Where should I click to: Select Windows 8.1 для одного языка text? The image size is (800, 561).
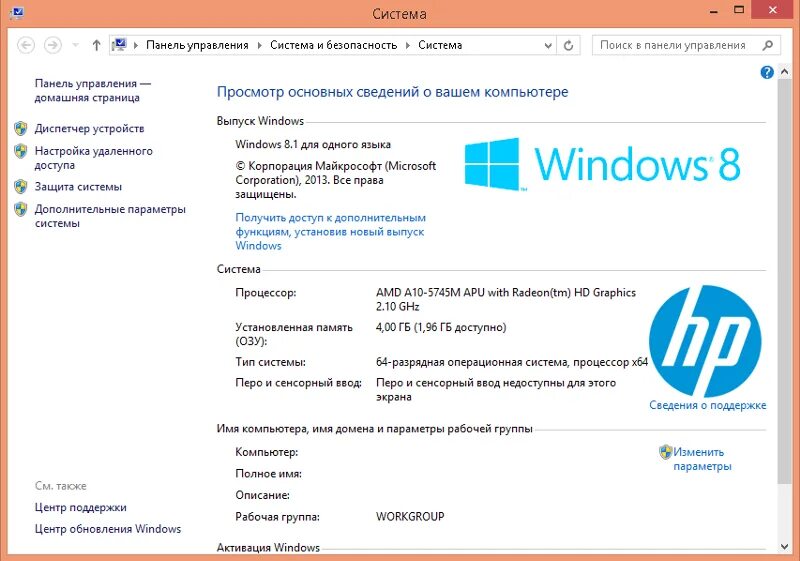point(313,144)
